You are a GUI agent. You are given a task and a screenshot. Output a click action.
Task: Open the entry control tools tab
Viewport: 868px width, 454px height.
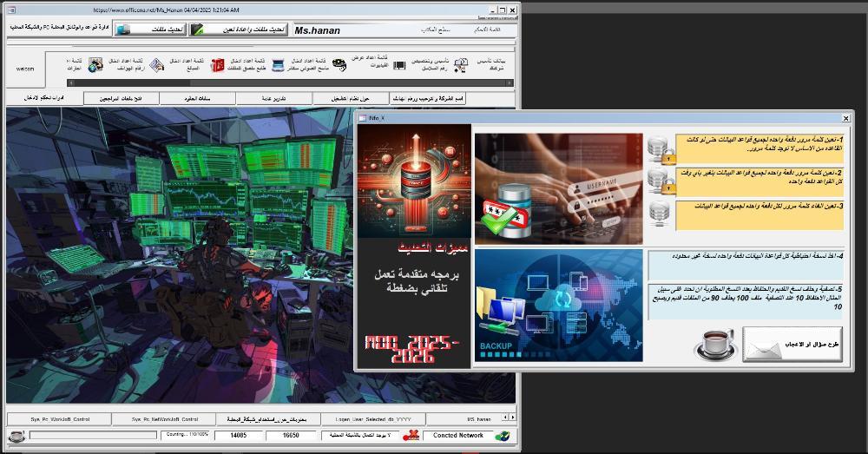click(x=44, y=98)
